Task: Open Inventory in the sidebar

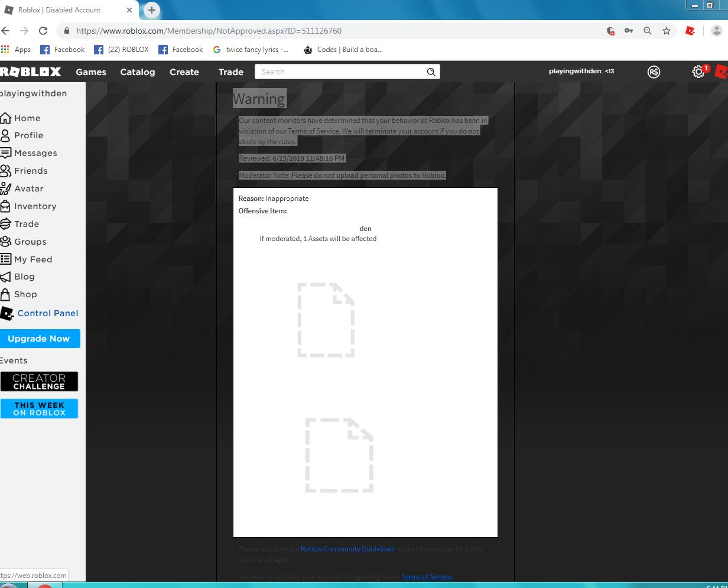Action: point(29,206)
